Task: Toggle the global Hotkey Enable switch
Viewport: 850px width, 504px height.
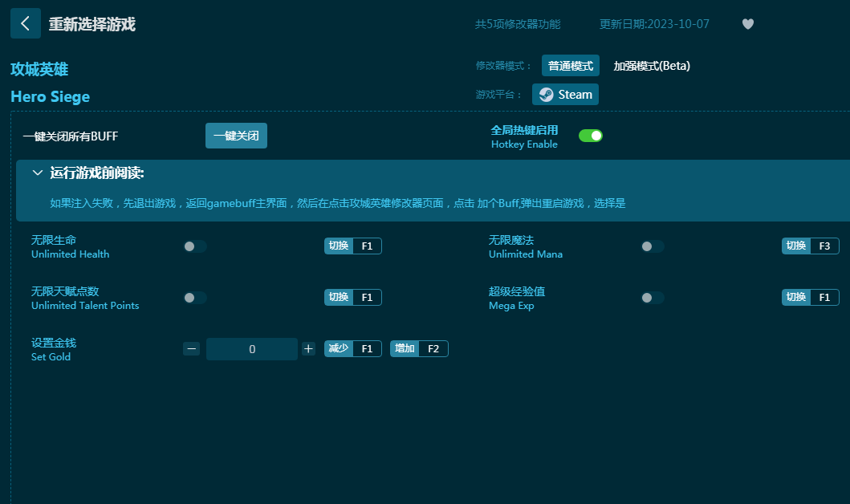Action: click(591, 136)
